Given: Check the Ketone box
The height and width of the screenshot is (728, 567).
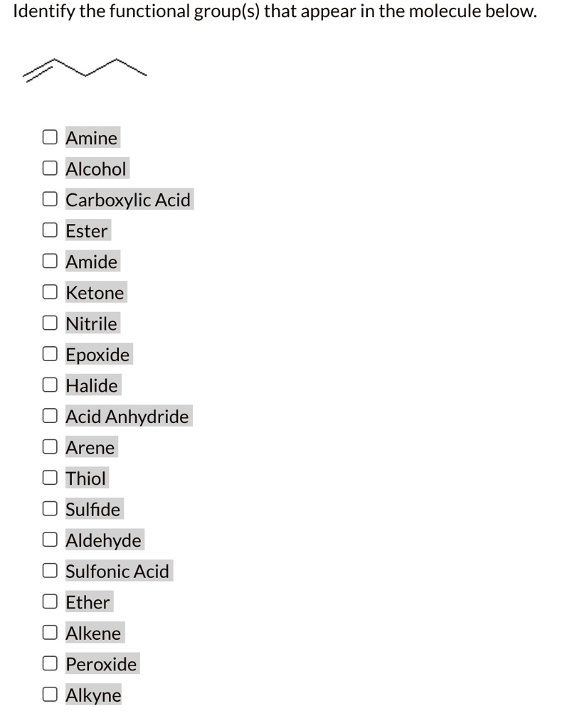Looking at the screenshot, I should click(x=49, y=293).
